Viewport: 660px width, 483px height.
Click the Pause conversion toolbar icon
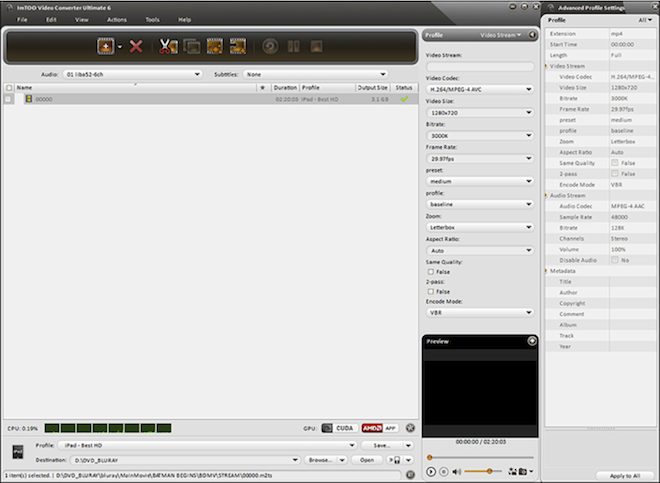(x=293, y=46)
